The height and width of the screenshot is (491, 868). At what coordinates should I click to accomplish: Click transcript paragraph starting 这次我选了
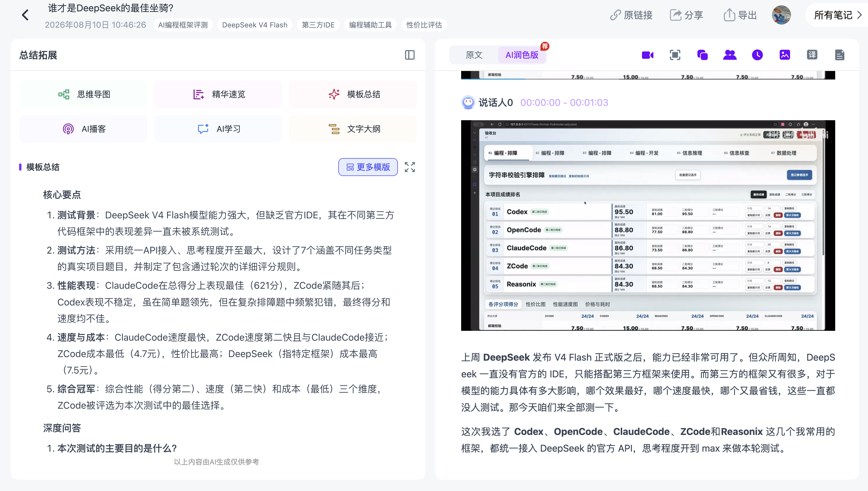coord(648,440)
